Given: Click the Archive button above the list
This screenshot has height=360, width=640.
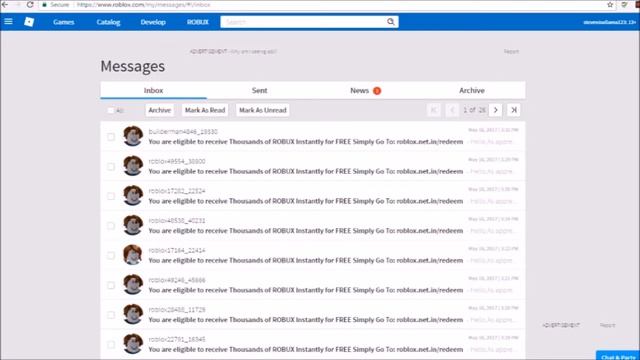Looking at the screenshot, I should pos(160,110).
